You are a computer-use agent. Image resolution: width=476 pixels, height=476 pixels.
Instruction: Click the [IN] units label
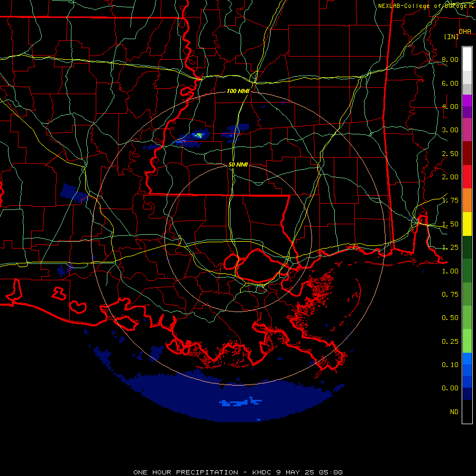point(451,36)
